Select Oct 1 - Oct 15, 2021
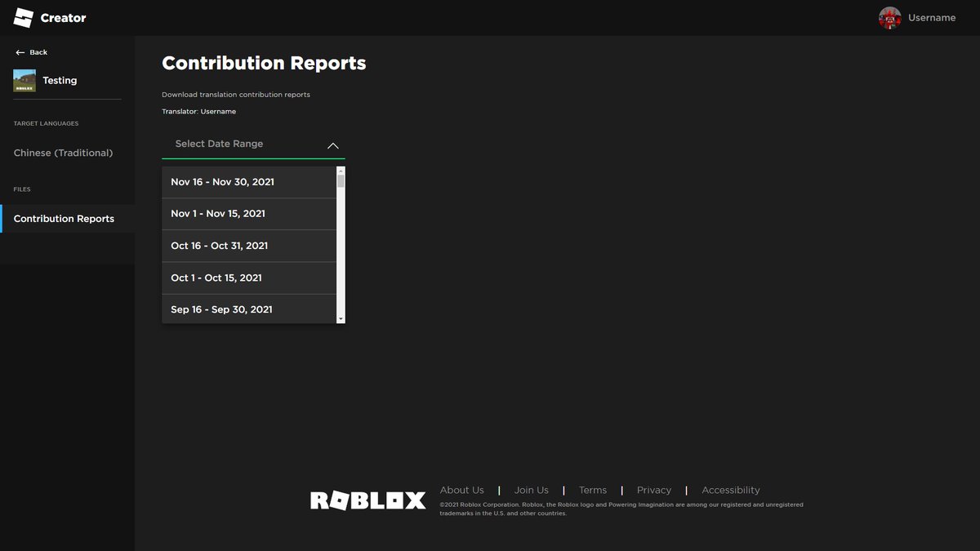The height and width of the screenshot is (551, 980). 249,278
